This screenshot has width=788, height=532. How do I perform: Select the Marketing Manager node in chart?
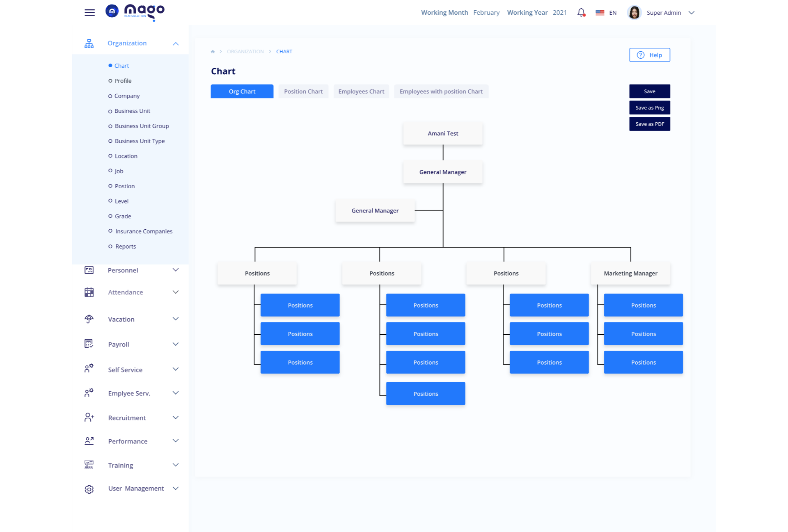pos(630,273)
